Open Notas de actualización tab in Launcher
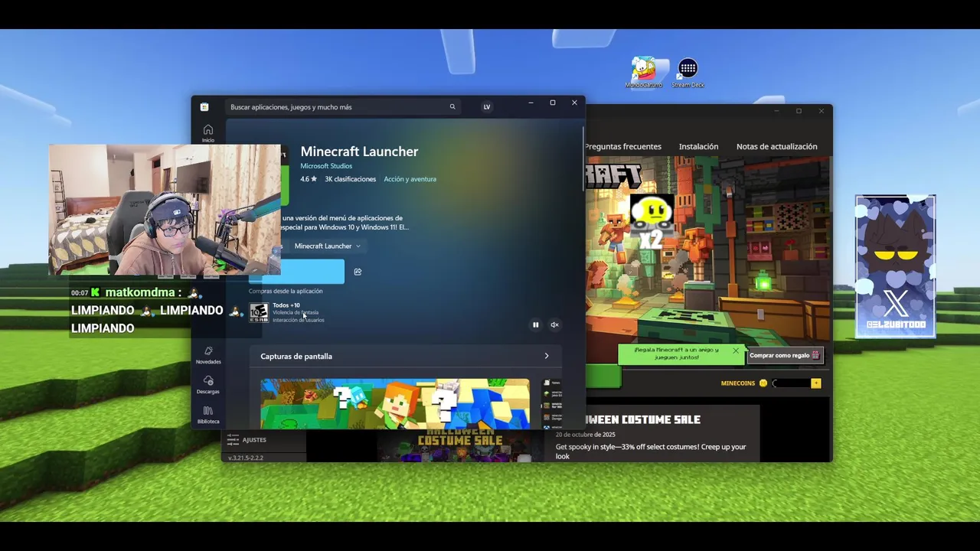The width and height of the screenshot is (980, 551). (776, 146)
